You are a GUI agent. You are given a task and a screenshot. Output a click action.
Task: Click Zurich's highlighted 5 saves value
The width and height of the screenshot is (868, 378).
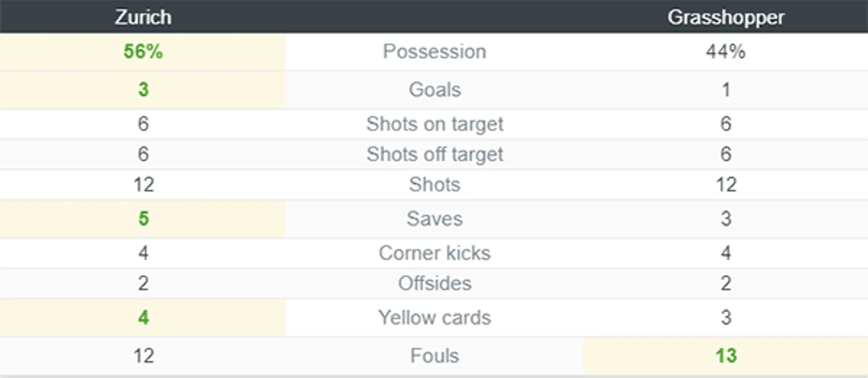point(143,218)
